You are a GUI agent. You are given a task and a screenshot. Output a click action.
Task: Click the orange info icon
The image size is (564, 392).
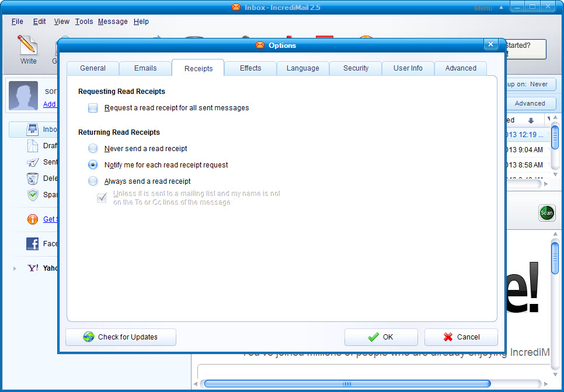32,219
